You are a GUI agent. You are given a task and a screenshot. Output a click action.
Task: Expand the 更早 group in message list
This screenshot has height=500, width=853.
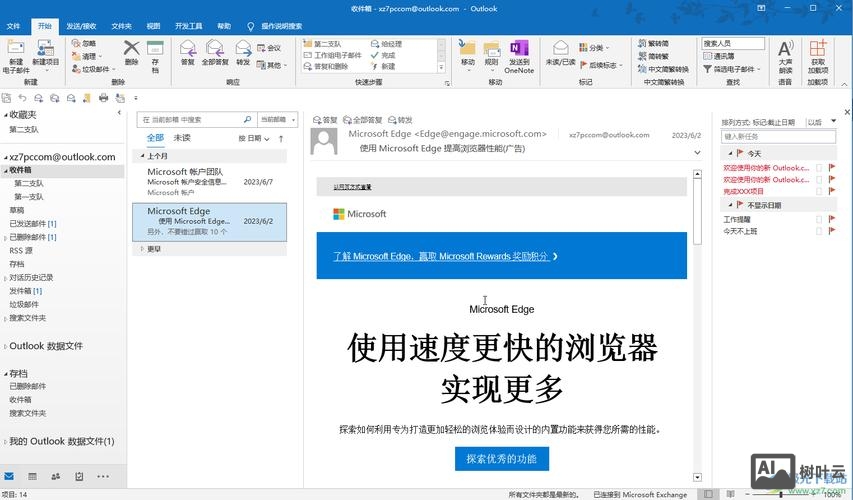pos(142,249)
